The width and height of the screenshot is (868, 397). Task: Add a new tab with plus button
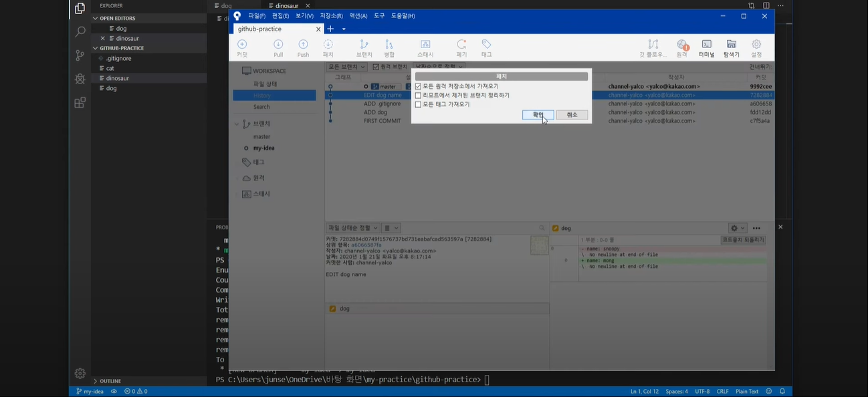click(x=330, y=29)
